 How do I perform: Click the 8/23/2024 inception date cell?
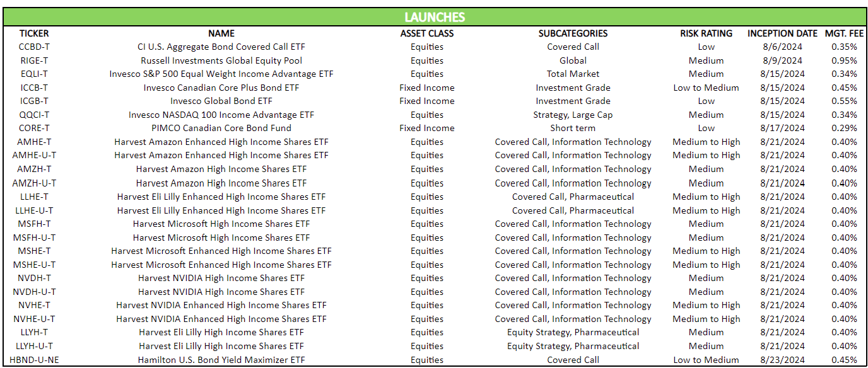click(x=783, y=360)
